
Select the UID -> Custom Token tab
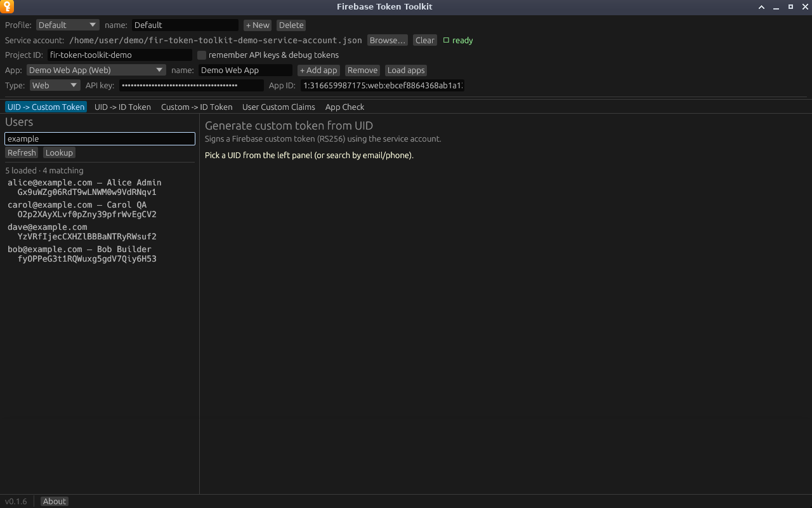click(46, 107)
